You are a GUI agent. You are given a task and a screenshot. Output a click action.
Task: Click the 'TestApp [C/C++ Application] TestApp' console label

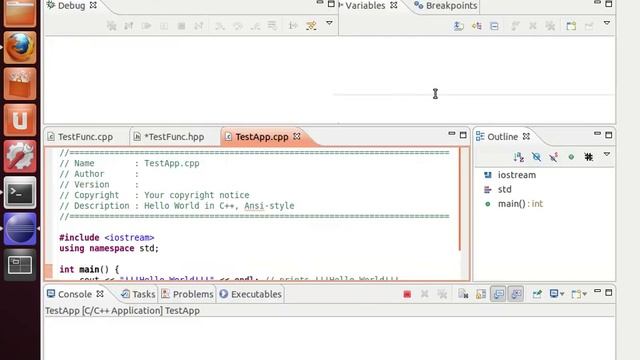pos(122,311)
